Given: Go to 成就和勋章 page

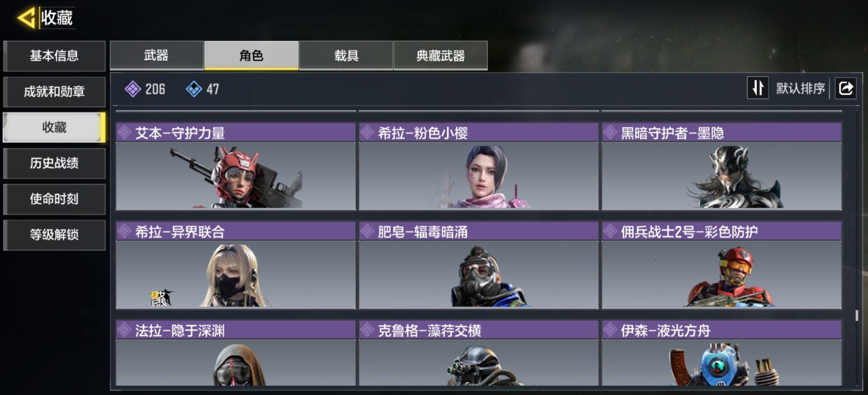Looking at the screenshot, I should click(54, 91).
